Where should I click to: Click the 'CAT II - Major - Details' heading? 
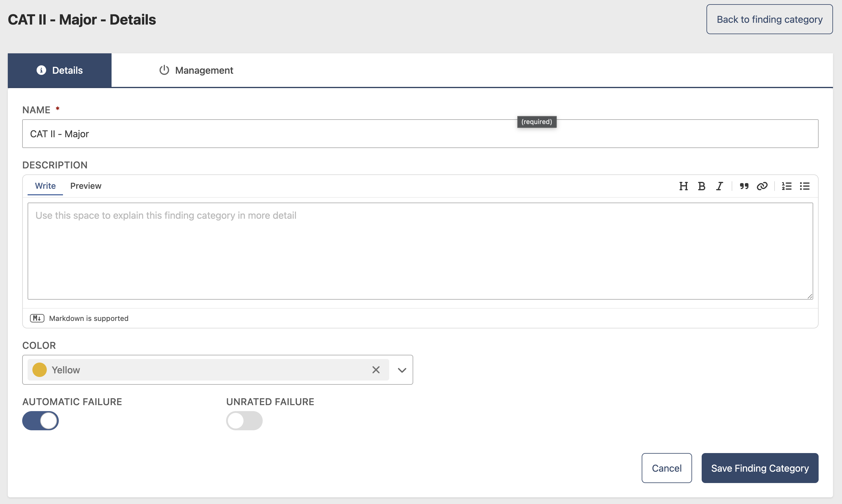click(x=82, y=20)
